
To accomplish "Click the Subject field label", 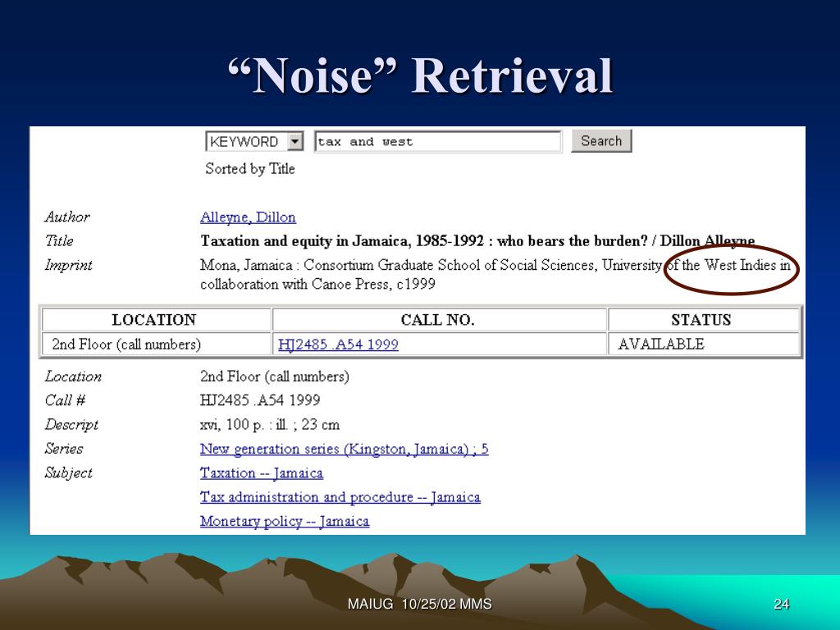I will 69,473.
